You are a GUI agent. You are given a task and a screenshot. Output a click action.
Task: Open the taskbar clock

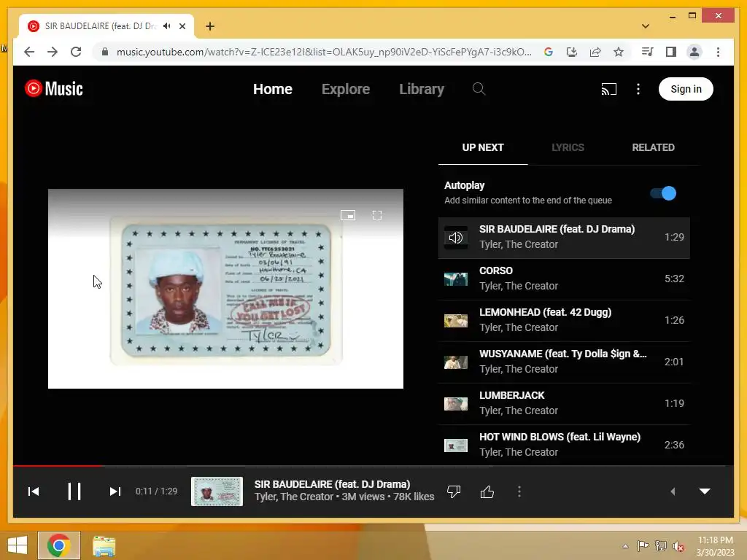(x=716, y=546)
